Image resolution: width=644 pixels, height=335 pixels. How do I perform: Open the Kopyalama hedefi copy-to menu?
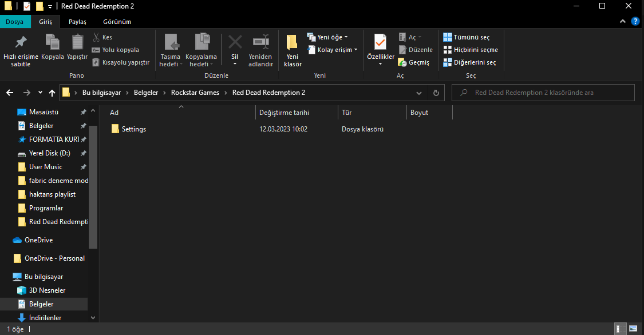pos(202,50)
